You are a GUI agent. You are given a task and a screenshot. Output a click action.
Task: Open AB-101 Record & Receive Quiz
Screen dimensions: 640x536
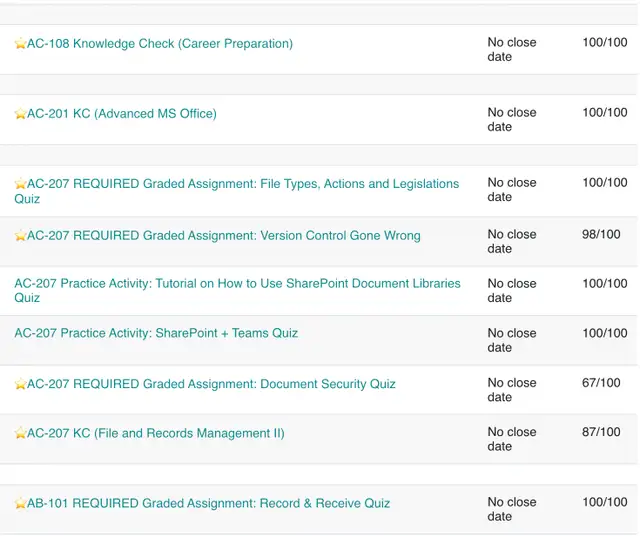coord(208,503)
